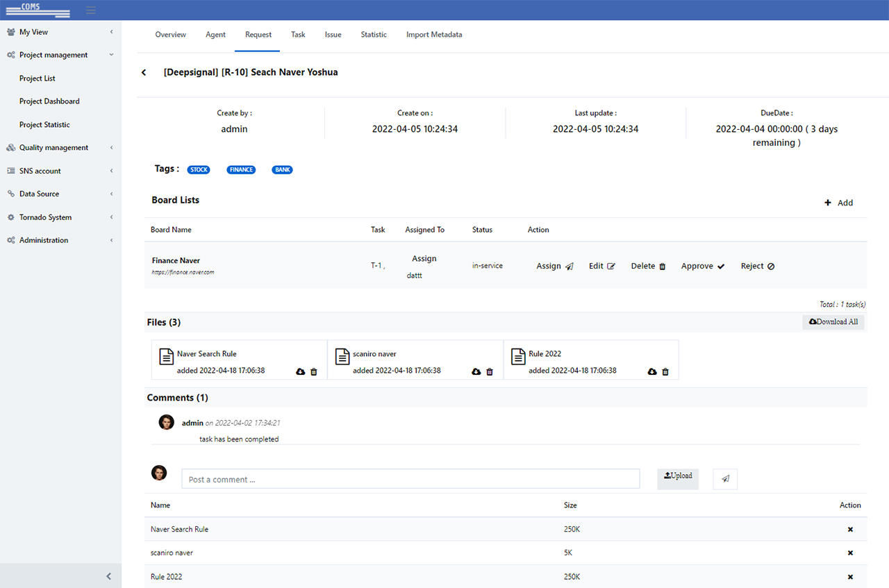This screenshot has height=588, width=889.
Task: Approve the Finance Naver board
Action: (x=702, y=267)
